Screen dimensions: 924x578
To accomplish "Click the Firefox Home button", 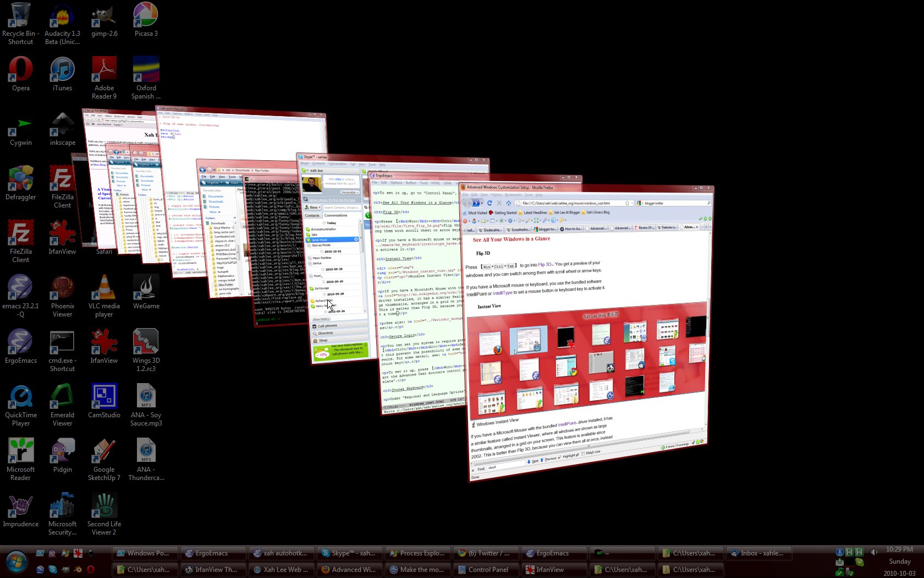I will (509, 203).
